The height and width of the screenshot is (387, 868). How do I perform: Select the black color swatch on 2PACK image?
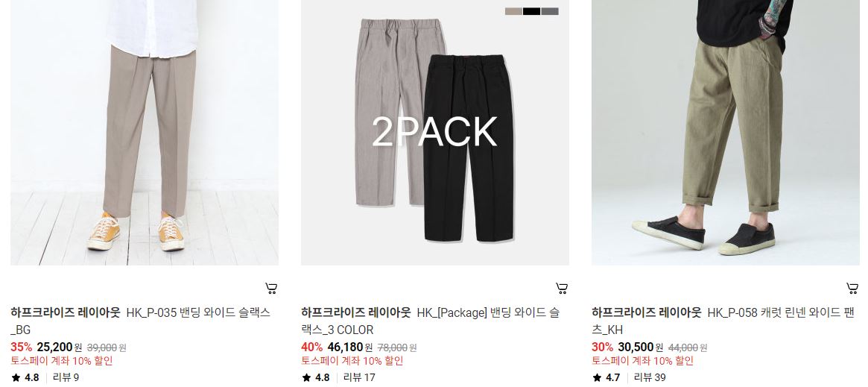(531, 11)
